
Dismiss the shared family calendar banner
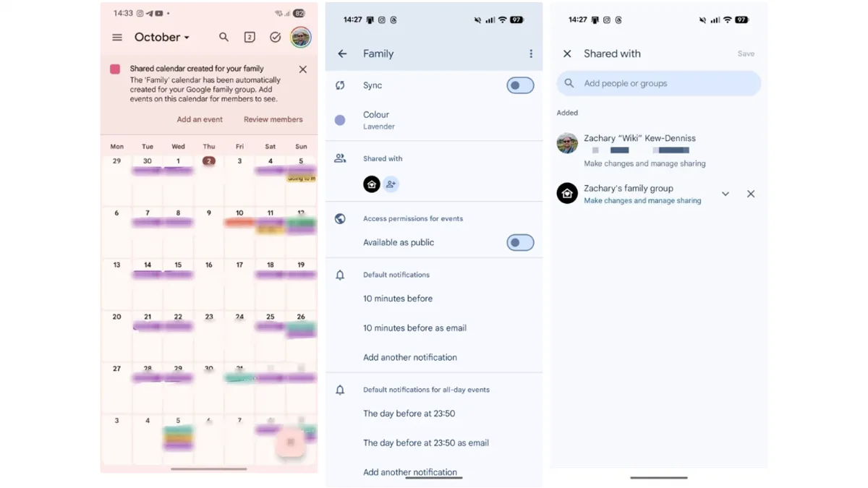click(303, 69)
